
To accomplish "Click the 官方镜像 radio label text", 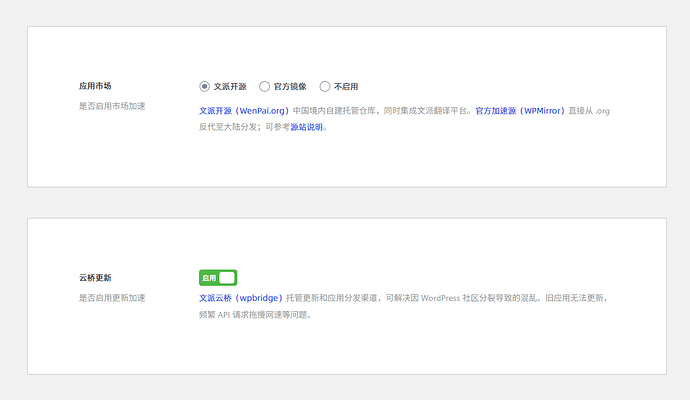I will (291, 87).
